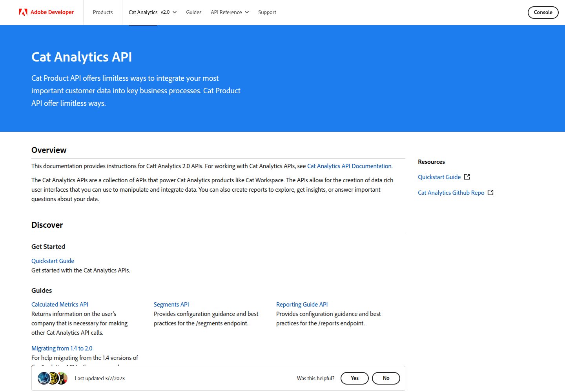Select the Cat Analytics tab label
The width and height of the screenshot is (565, 392).
pos(143,12)
